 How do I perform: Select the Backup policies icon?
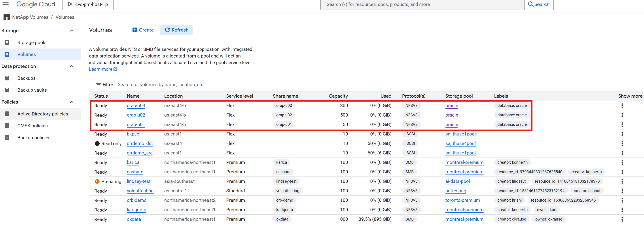(7, 137)
